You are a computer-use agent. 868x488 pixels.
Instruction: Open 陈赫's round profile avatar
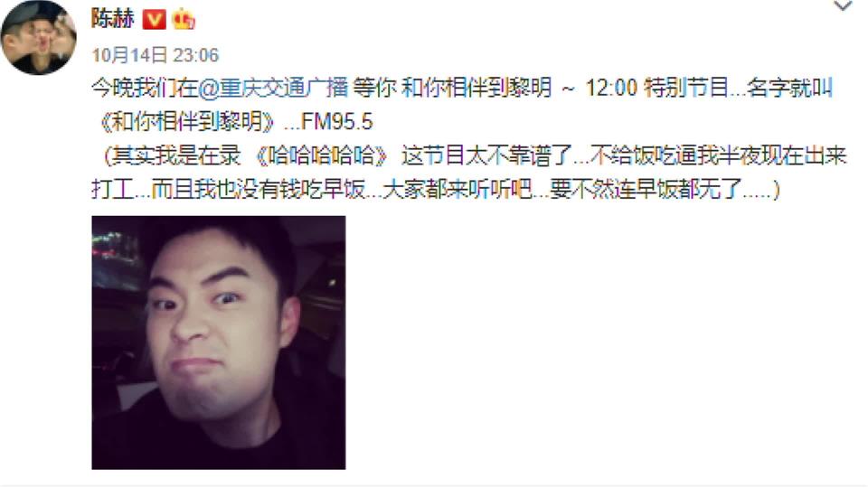click(x=38, y=38)
